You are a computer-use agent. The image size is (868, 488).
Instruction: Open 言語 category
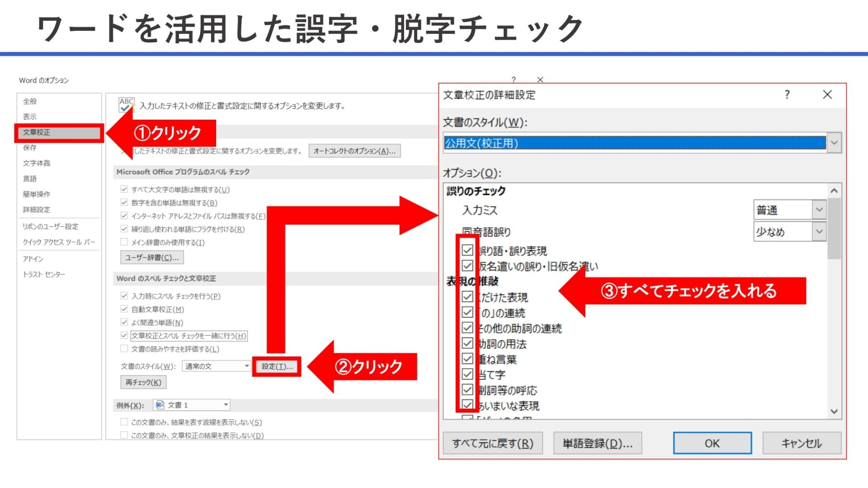click(x=30, y=178)
